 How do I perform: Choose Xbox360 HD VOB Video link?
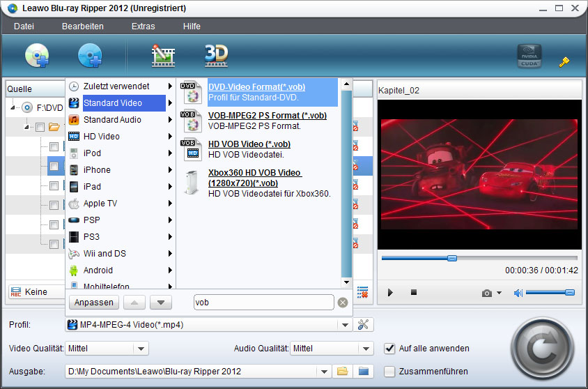pos(255,178)
